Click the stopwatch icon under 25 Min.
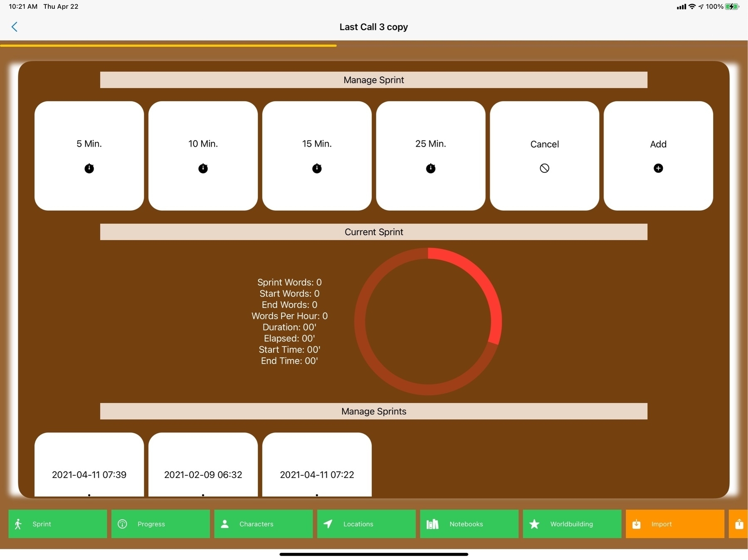The height and width of the screenshot is (560, 748). 431,168
